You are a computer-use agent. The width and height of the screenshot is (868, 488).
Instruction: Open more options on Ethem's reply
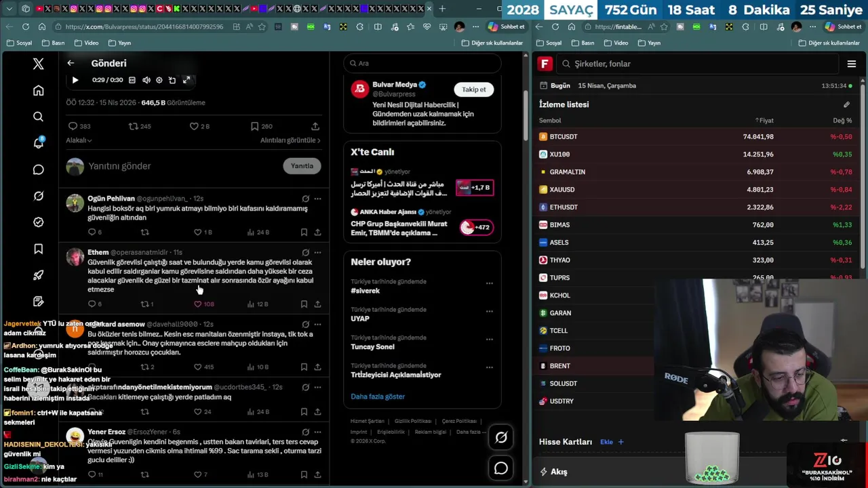317,252
